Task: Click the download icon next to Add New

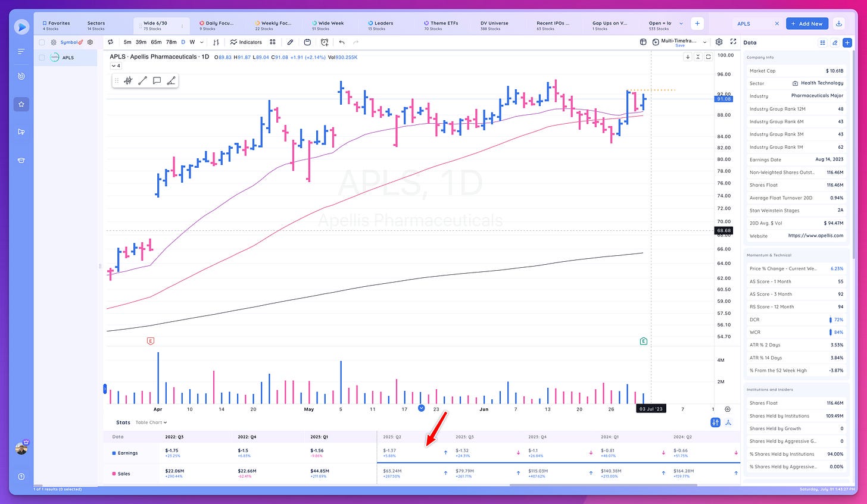Action: 838,23
